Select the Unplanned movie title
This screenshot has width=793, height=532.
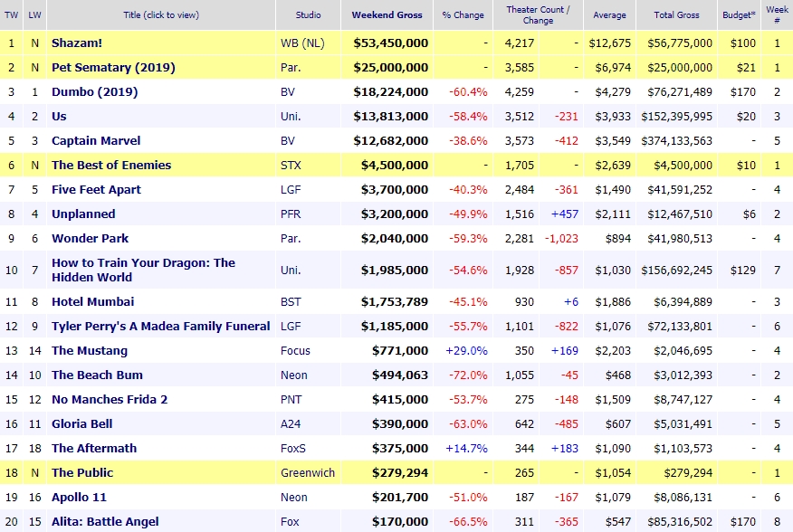[x=83, y=214]
